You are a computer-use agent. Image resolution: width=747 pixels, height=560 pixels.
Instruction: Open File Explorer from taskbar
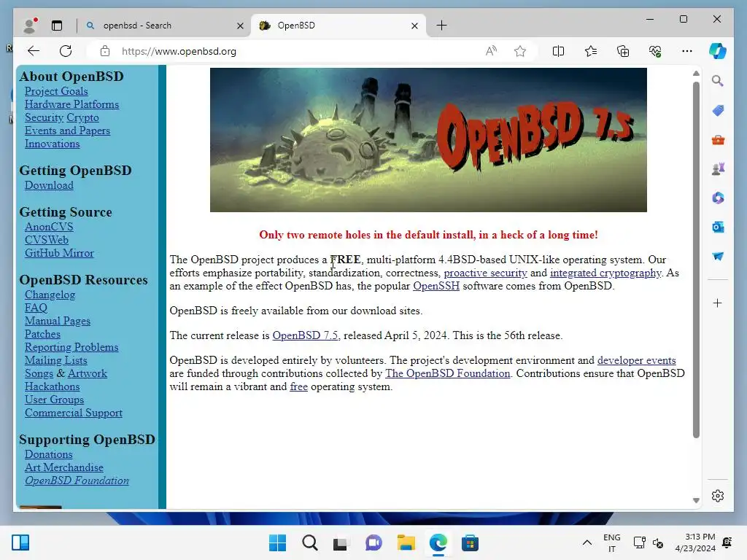[x=406, y=542]
